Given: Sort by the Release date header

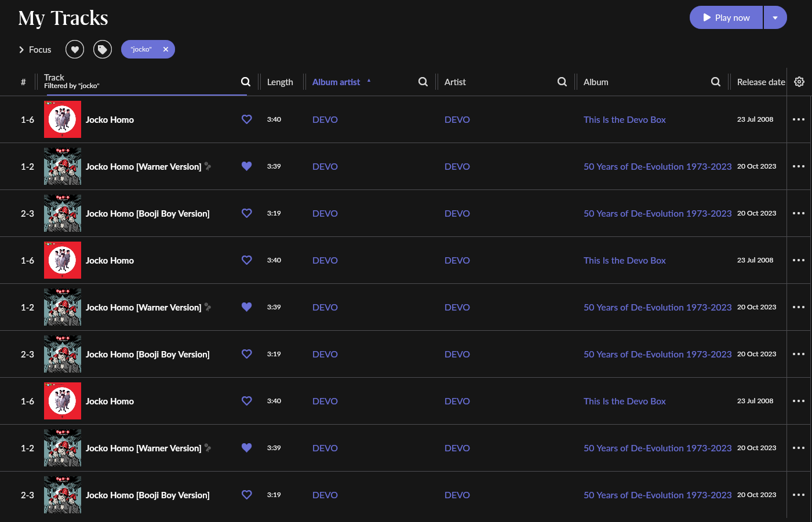Looking at the screenshot, I should click(761, 82).
